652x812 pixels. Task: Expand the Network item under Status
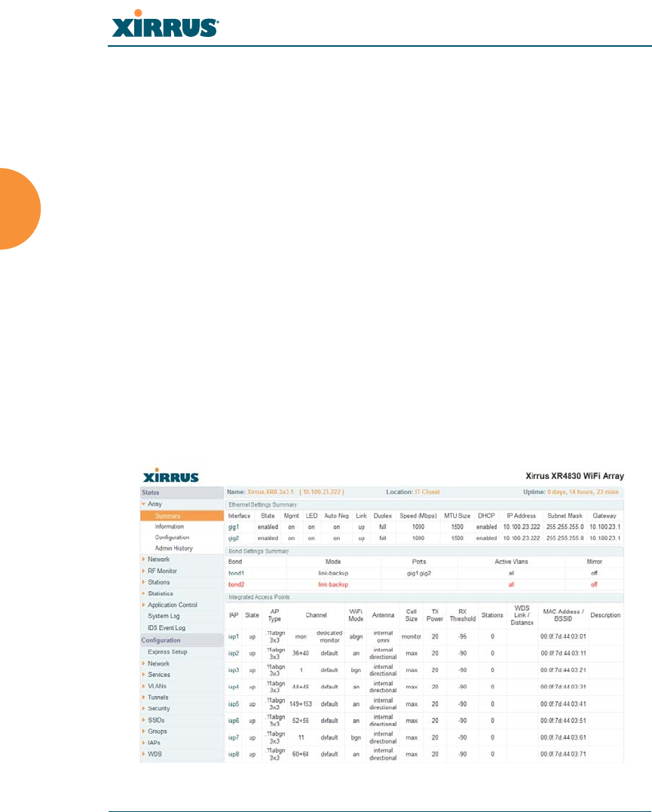coord(143,559)
